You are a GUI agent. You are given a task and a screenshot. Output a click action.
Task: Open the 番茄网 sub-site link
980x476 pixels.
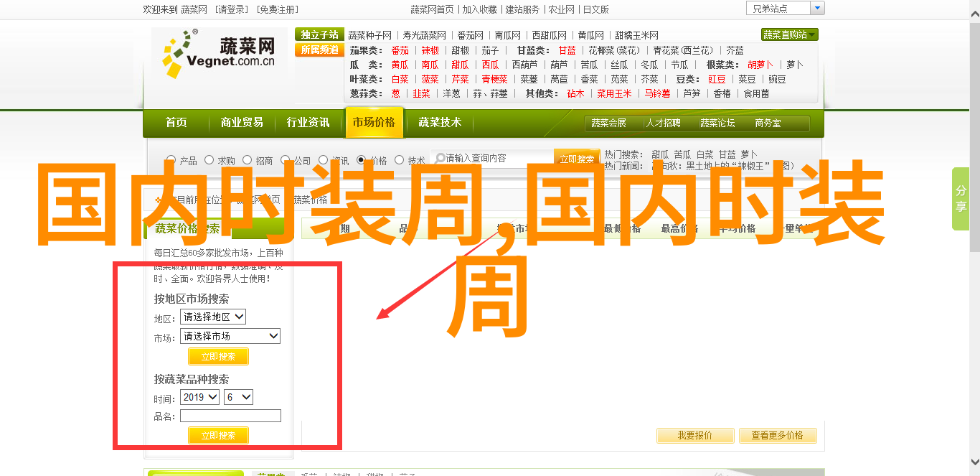(x=469, y=35)
